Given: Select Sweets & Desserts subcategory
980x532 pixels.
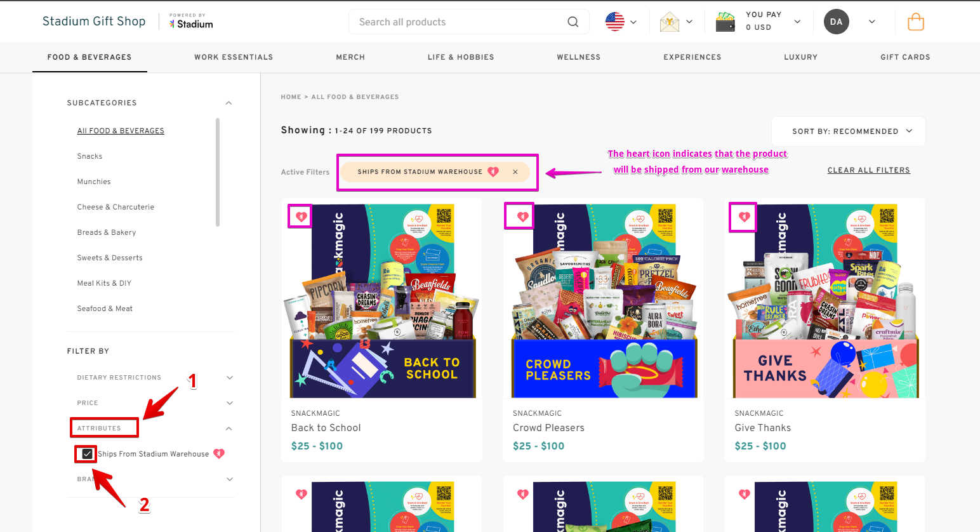Looking at the screenshot, I should pyautogui.click(x=110, y=258).
